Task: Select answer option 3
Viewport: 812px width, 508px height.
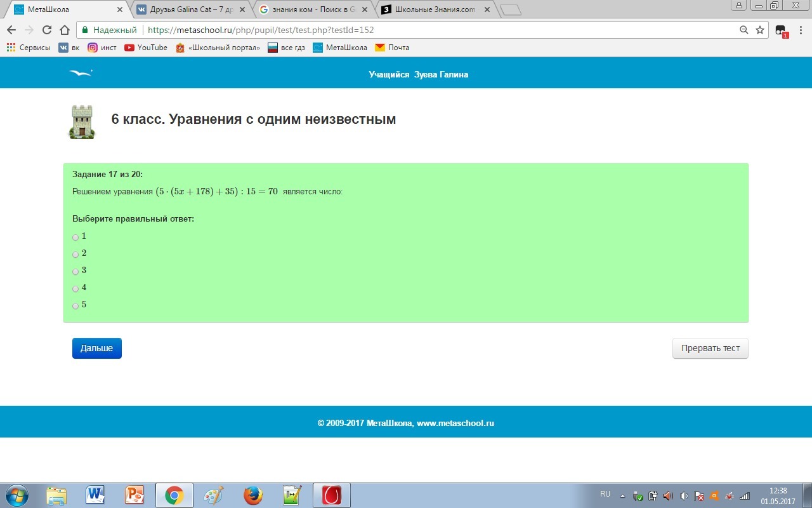Action: [x=75, y=272]
